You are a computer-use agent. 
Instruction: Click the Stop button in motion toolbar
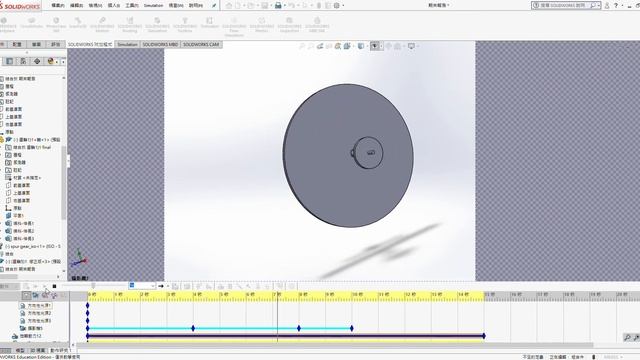(54, 286)
